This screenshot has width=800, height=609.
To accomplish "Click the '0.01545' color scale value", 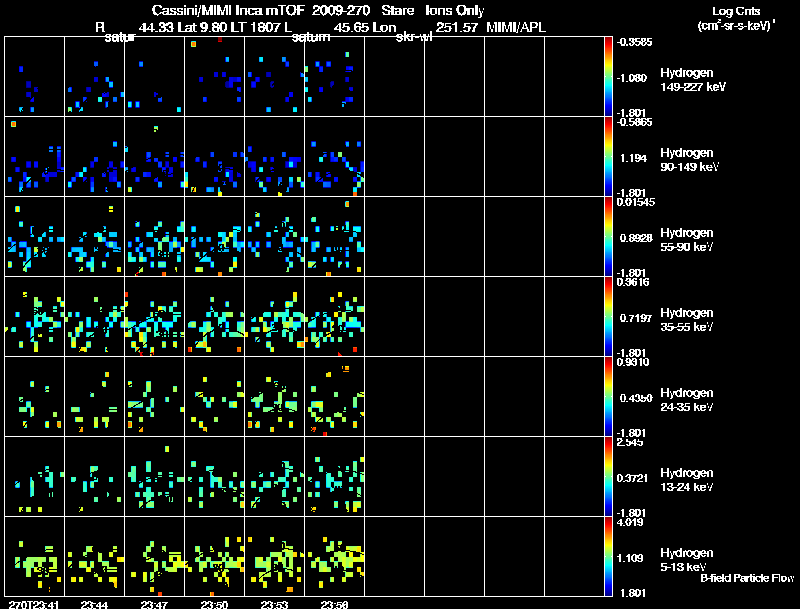I will 636,202.
